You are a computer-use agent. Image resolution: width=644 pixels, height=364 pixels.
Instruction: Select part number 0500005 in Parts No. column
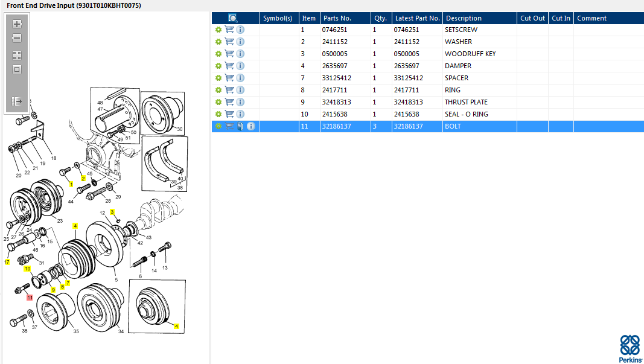[334, 54]
